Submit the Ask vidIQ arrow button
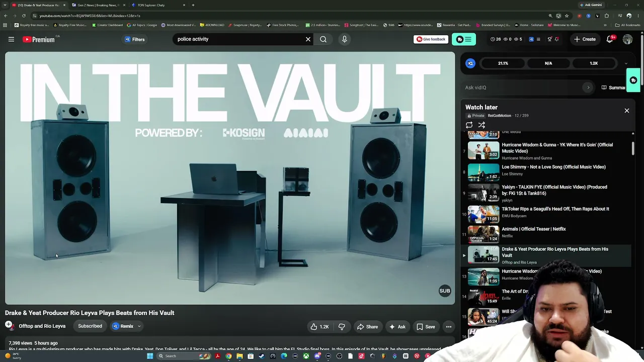The height and width of the screenshot is (362, 644). click(588, 87)
